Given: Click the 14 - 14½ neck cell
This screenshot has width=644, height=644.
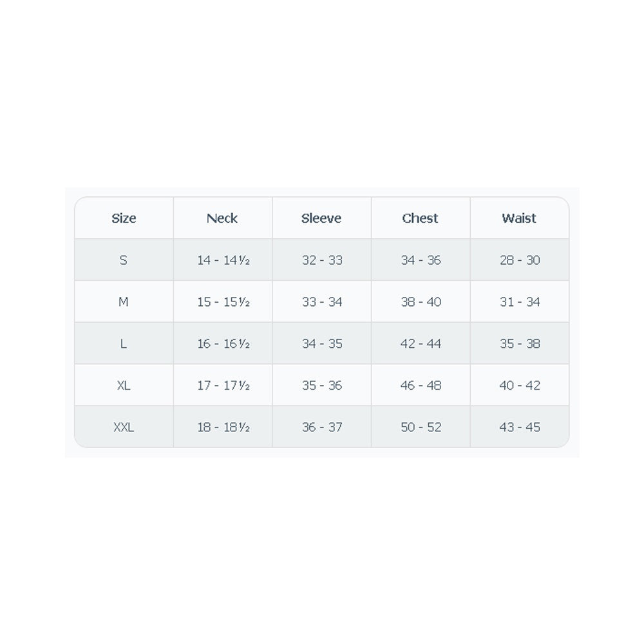Looking at the screenshot, I should coord(223,260).
